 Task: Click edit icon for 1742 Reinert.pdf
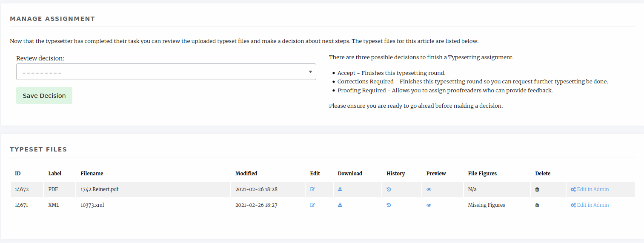point(312,189)
